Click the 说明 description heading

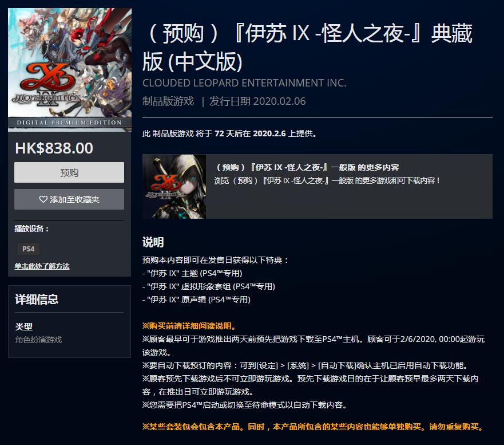153,242
